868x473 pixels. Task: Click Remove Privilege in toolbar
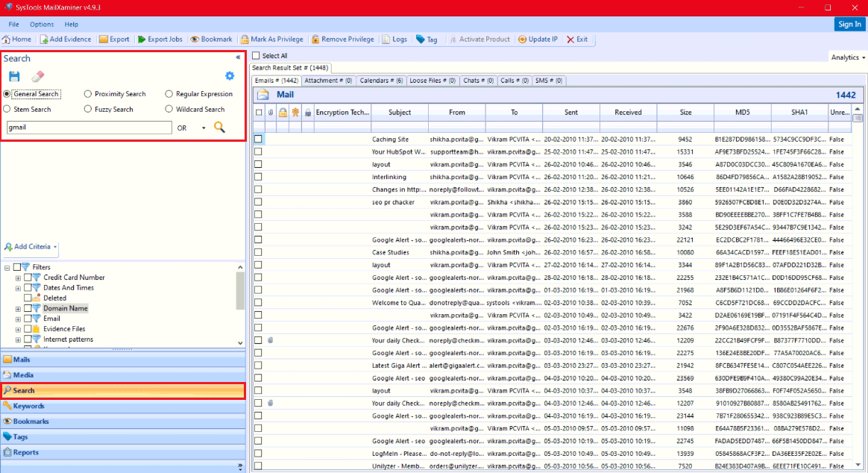coord(343,40)
